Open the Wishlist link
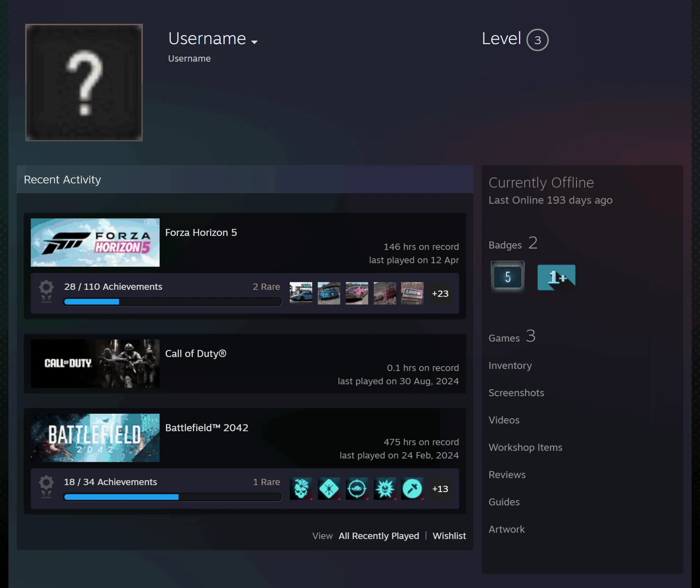700x588 pixels. (449, 536)
